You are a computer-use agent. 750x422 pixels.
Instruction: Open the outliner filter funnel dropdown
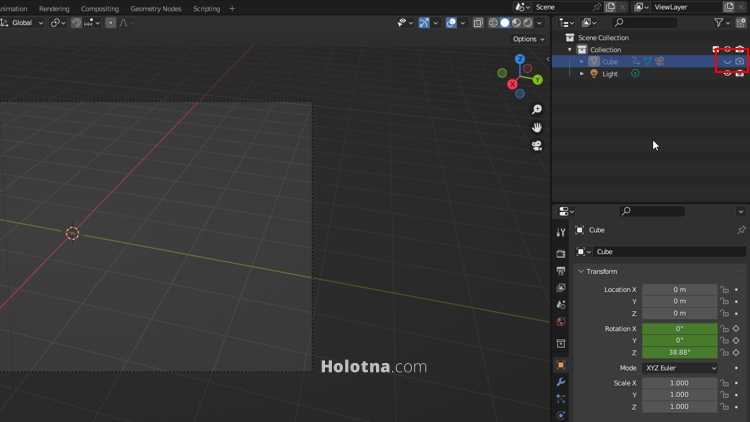(x=721, y=22)
